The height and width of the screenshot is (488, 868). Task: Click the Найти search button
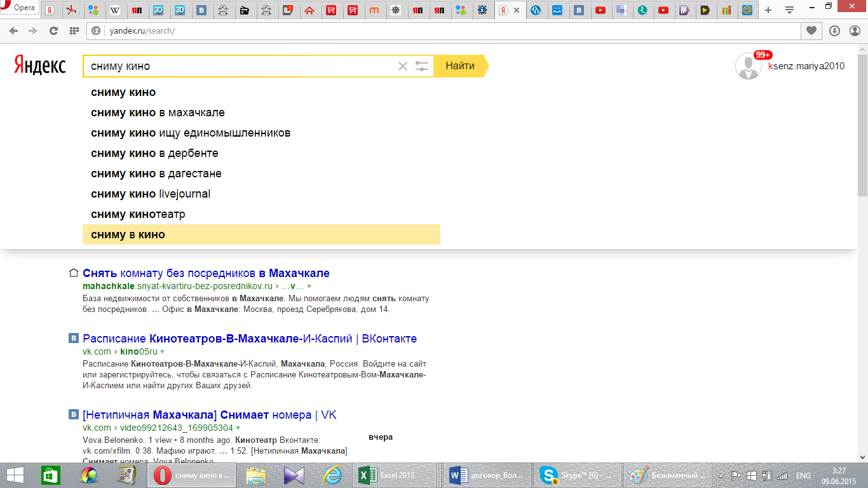coord(460,66)
